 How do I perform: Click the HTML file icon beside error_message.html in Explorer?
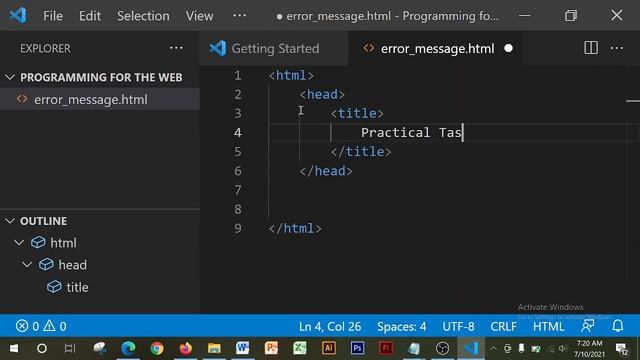pyautogui.click(x=22, y=99)
